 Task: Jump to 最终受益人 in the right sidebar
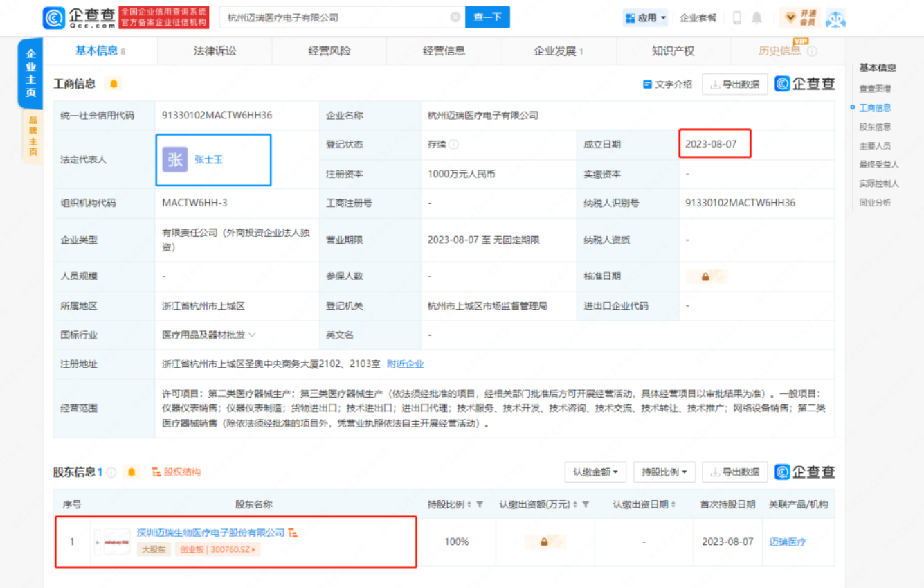(879, 165)
